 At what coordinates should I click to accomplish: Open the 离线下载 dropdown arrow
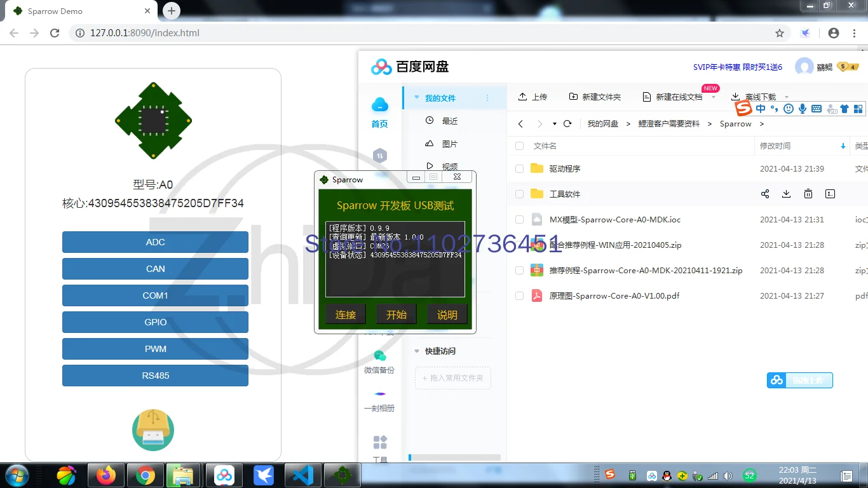pyautogui.click(x=787, y=97)
